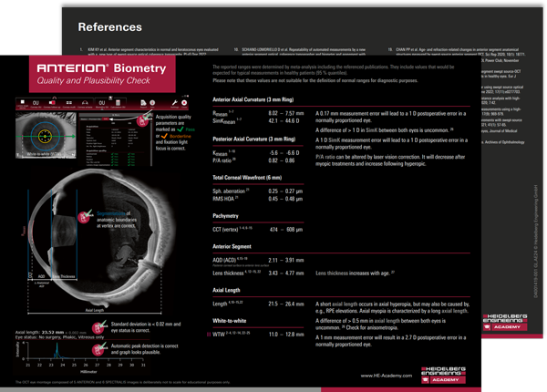Click the Report document icon

pyautogui.click(x=143, y=104)
